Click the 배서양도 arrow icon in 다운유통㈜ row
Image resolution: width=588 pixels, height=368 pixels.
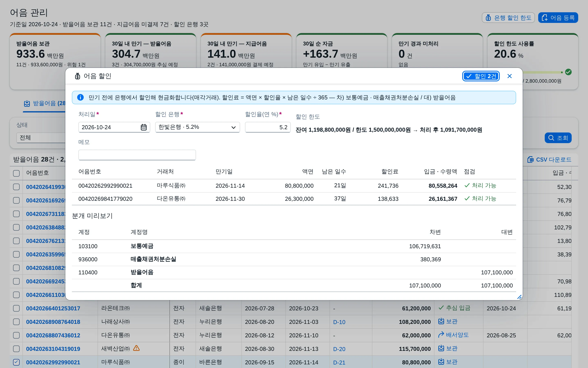[441, 335]
